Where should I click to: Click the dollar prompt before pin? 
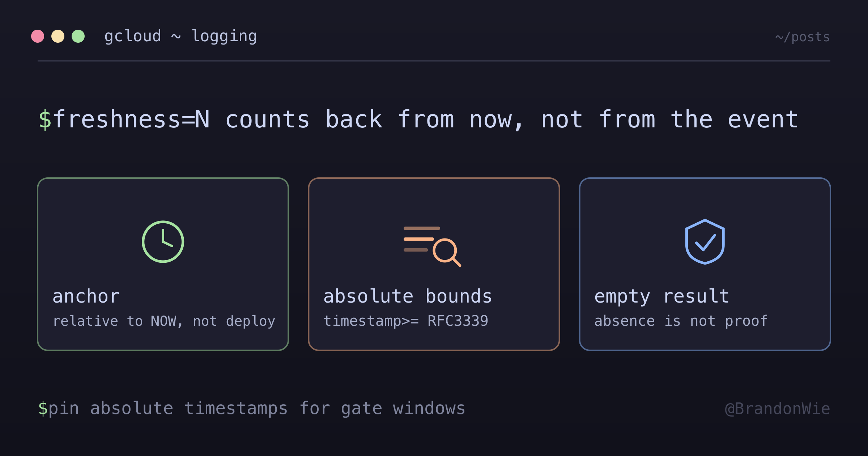point(43,409)
